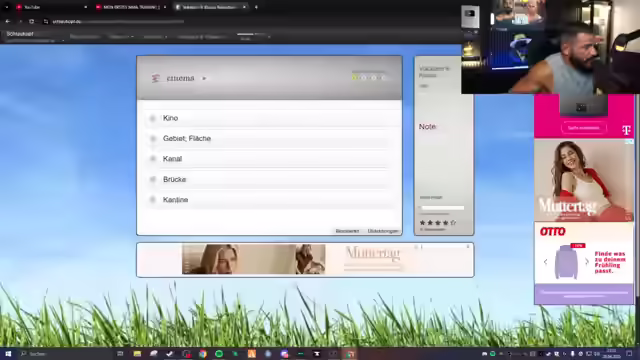Open the tab search dropdown arrow
Viewport: 640px width, 360px height.
point(7,7)
